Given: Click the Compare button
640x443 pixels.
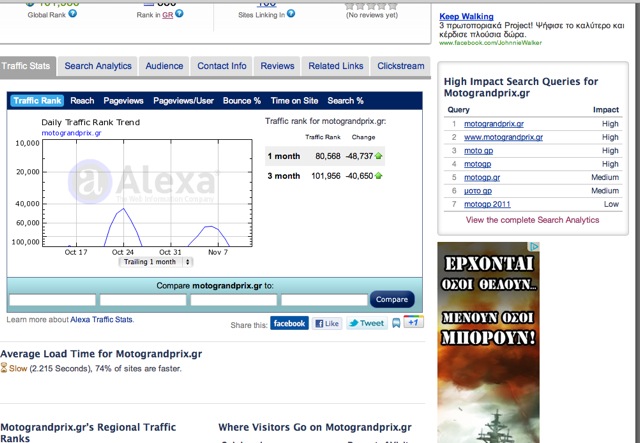Looking at the screenshot, I should click(392, 299).
